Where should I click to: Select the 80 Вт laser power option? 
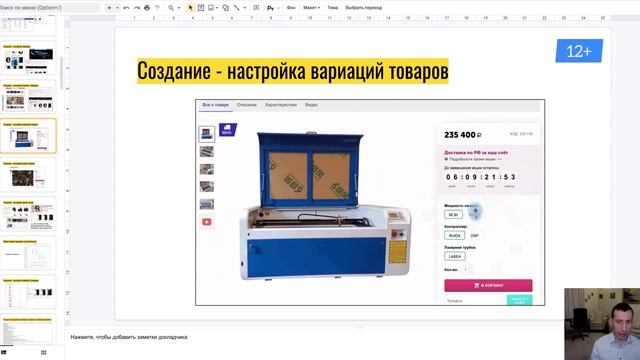(453, 215)
